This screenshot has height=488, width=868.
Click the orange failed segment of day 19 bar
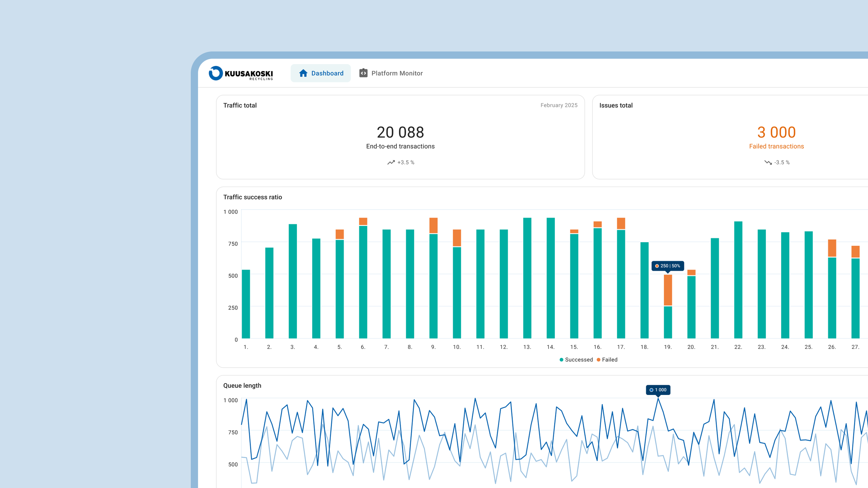pyautogui.click(x=668, y=290)
